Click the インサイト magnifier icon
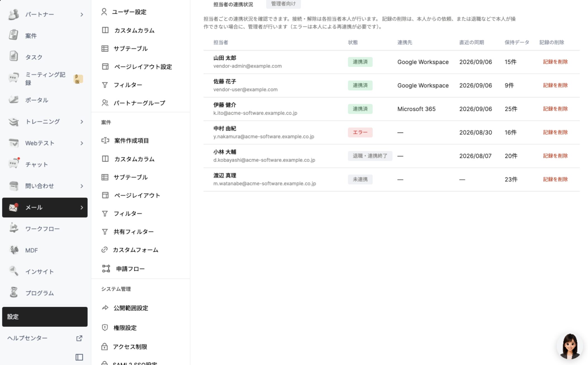588x365 pixels. click(13, 271)
